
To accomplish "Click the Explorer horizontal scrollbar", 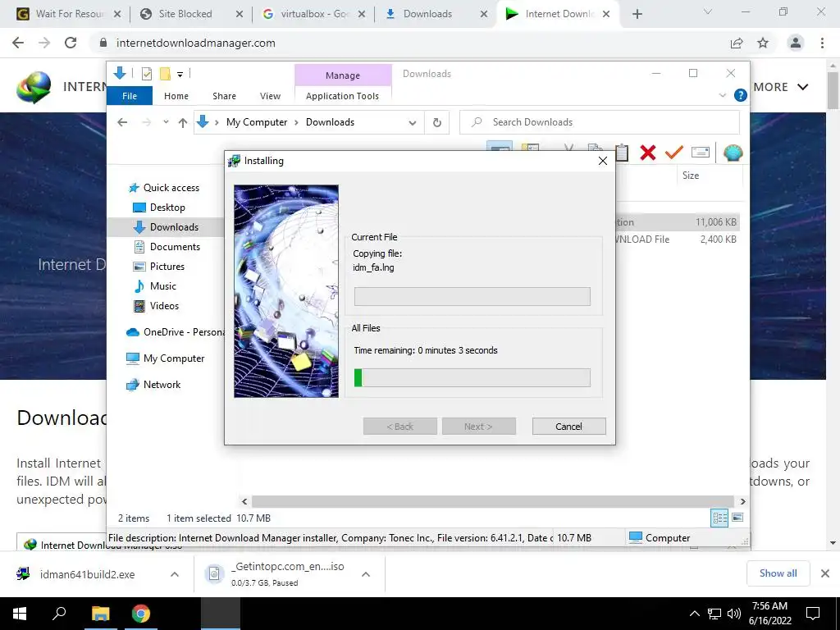I will [x=493, y=501].
